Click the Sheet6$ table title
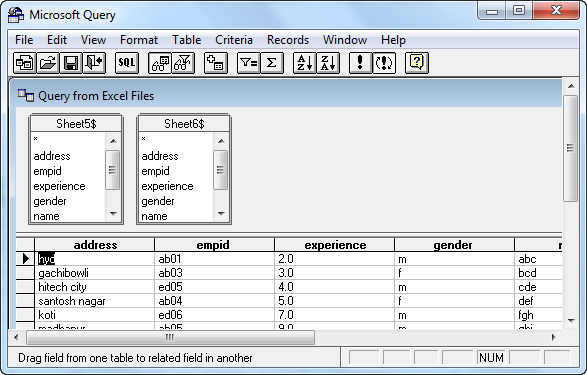Screen dimensions: 587x375 184,124
